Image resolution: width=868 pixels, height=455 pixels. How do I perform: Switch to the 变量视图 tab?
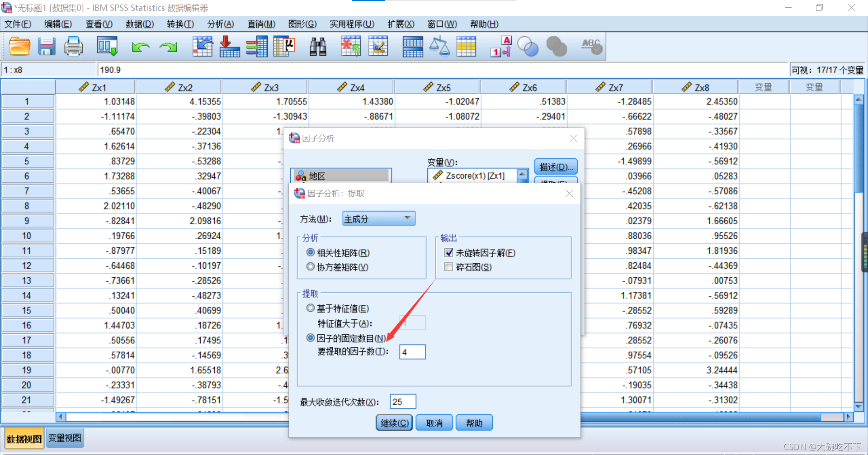[65, 438]
